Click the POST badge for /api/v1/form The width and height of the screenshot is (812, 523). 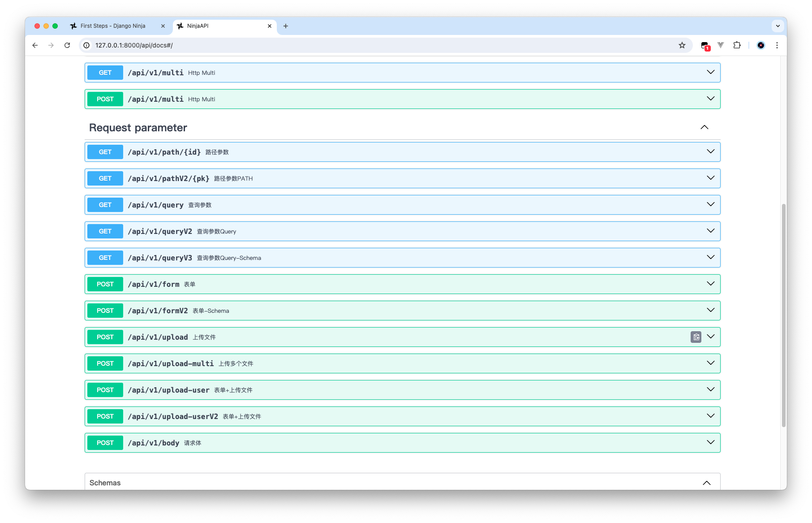(x=105, y=284)
